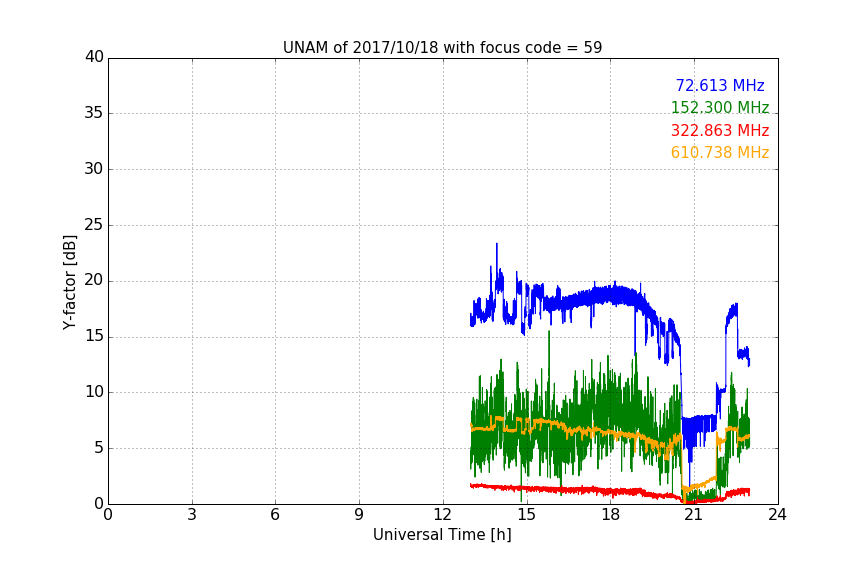Click the x-axis tick label 3
The image size is (864, 576).
(x=192, y=515)
